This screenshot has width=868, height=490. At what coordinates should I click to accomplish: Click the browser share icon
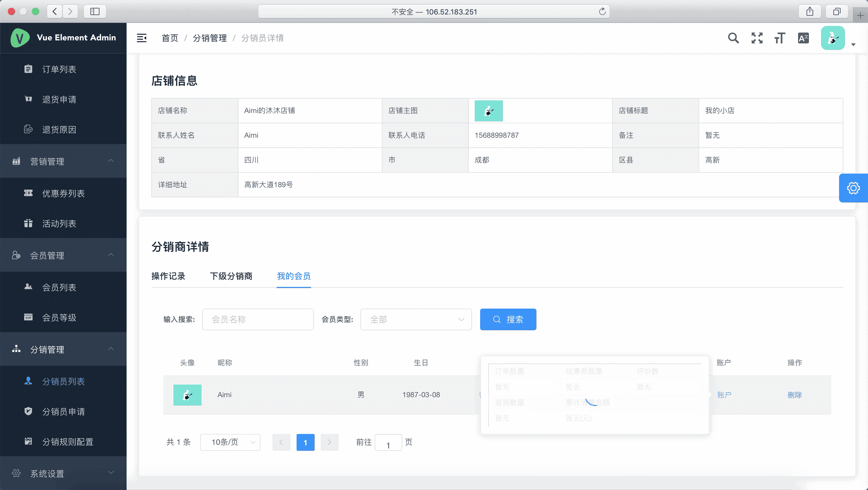(x=810, y=12)
